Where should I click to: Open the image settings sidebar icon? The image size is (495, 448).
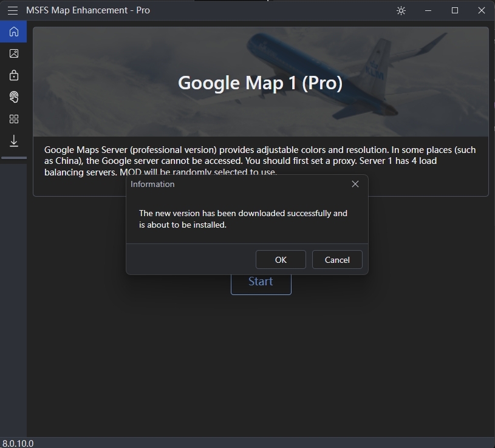click(13, 53)
